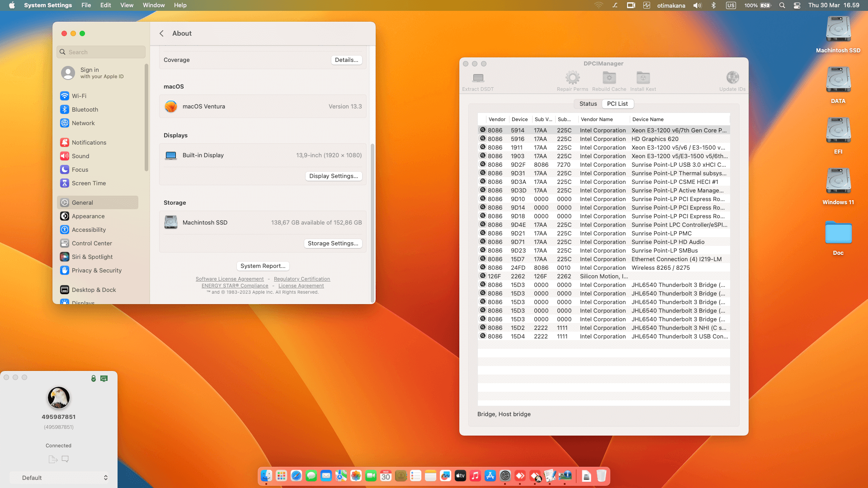Click the file transfer icon under Connected
The width and height of the screenshot is (868, 488).
pos(53,459)
